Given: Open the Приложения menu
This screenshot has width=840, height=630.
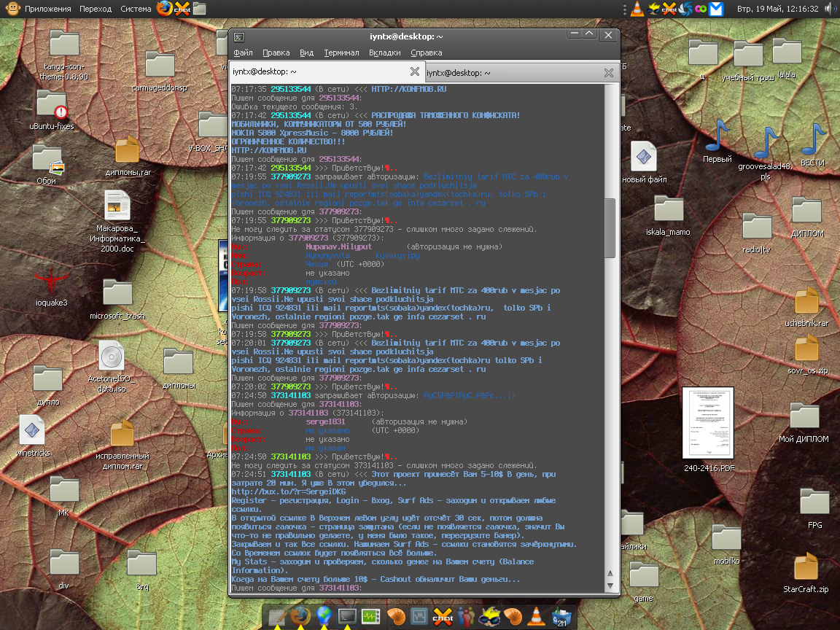Looking at the screenshot, I should tap(47, 9).
